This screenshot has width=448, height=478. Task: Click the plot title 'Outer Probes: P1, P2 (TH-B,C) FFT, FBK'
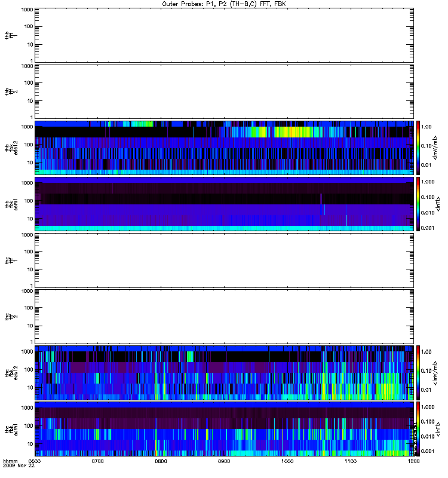224,4
